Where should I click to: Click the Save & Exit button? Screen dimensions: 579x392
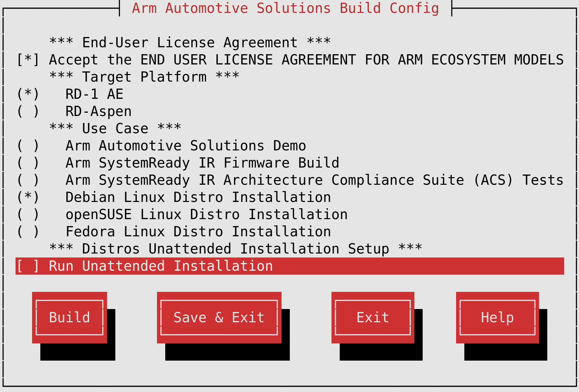click(219, 318)
